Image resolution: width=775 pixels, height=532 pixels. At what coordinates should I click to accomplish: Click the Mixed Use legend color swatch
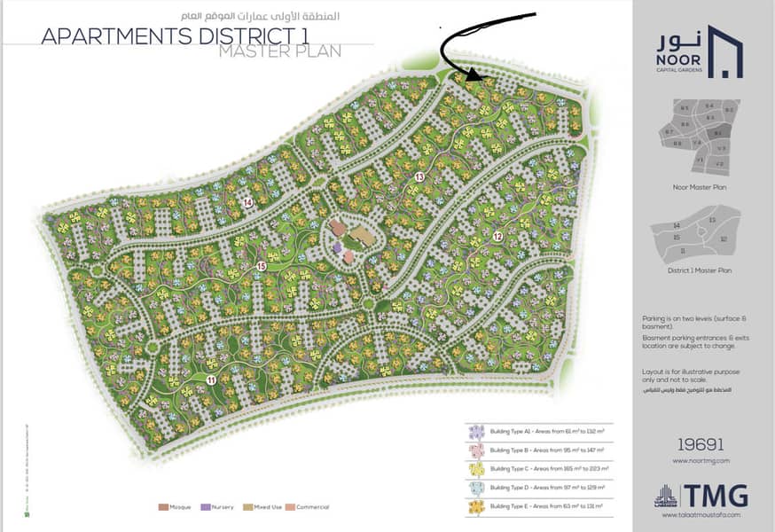248,507
